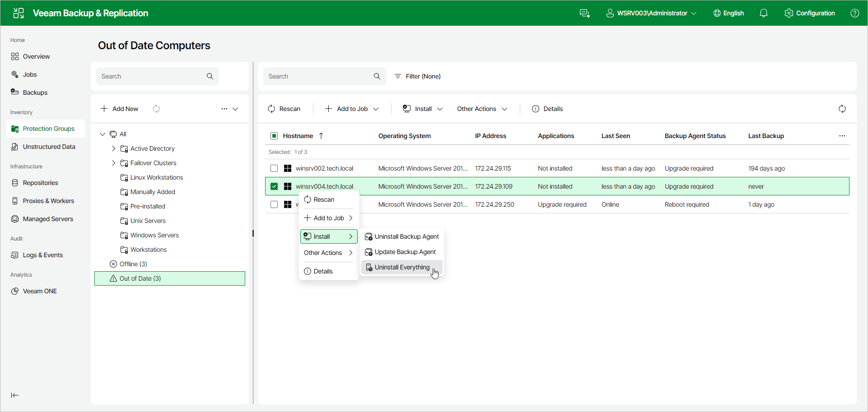
Task: Click the Windows icon for winsrv002.tech.local
Action: (x=288, y=168)
